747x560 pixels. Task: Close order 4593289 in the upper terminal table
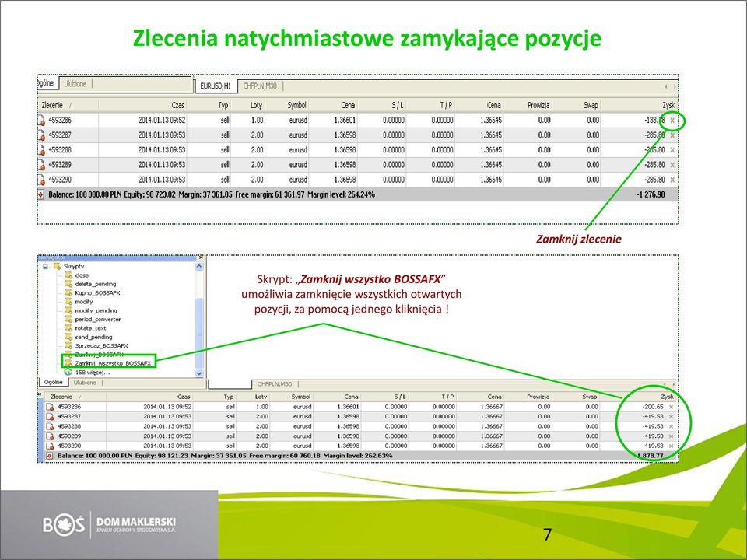tap(672, 165)
